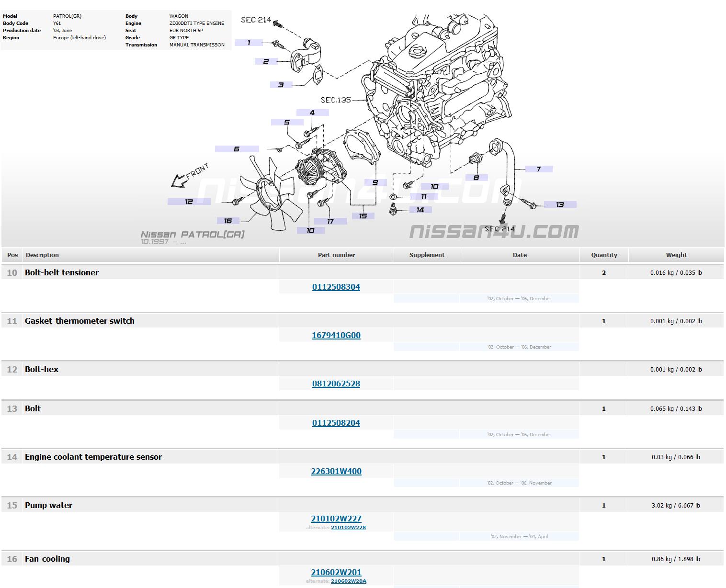Click weight 3.02 kg / 6.667 lb
Screen dimensions: 726x588
(x=676, y=505)
